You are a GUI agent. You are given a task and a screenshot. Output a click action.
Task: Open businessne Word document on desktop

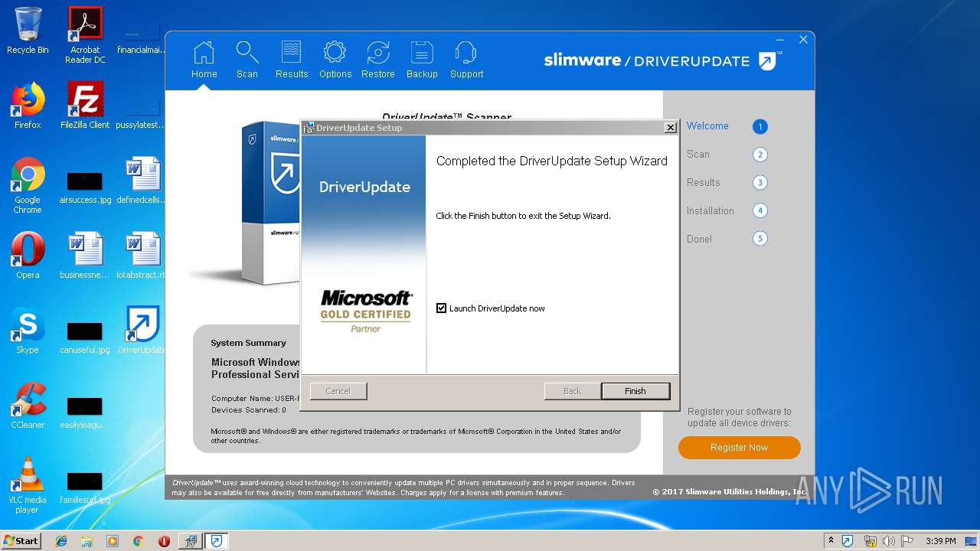tap(85, 256)
